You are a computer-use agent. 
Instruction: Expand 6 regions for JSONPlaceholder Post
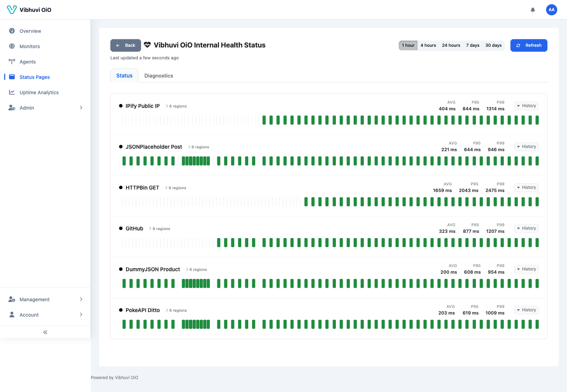[199, 147]
